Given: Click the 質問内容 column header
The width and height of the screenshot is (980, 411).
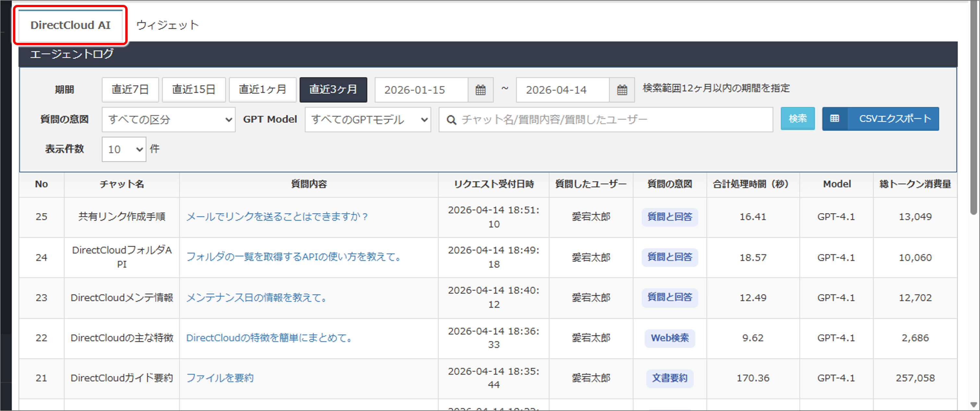Looking at the screenshot, I should coord(309,184).
